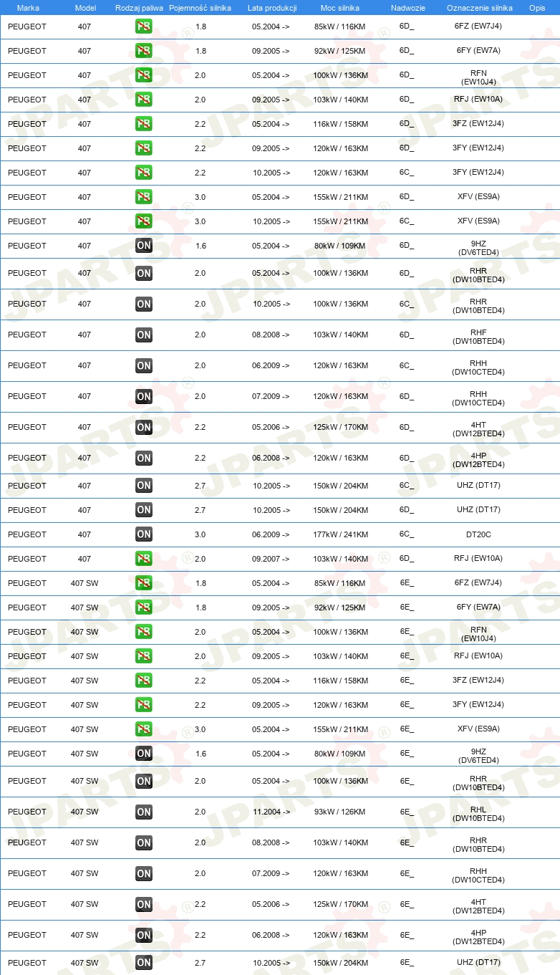This screenshot has height=975, width=560.
Task: Click the Oznaczenie silnika column header
Action: 480,8
